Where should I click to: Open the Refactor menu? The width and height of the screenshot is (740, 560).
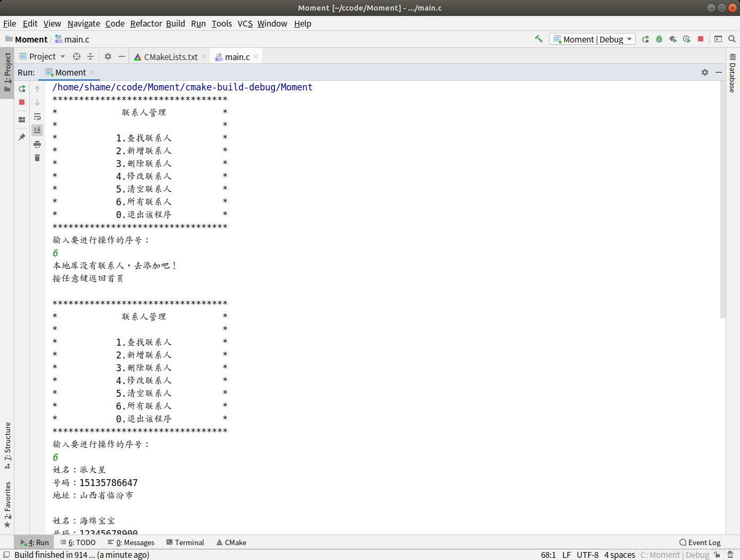[x=146, y=23]
